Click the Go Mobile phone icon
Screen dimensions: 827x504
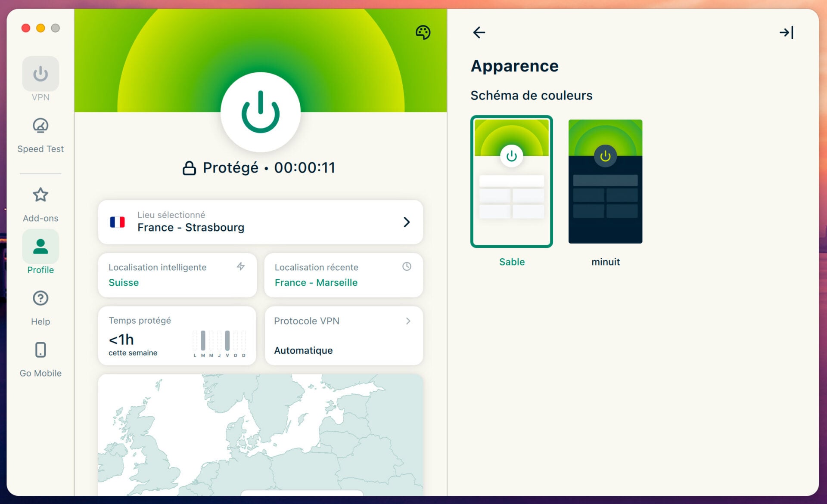[x=40, y=350]
